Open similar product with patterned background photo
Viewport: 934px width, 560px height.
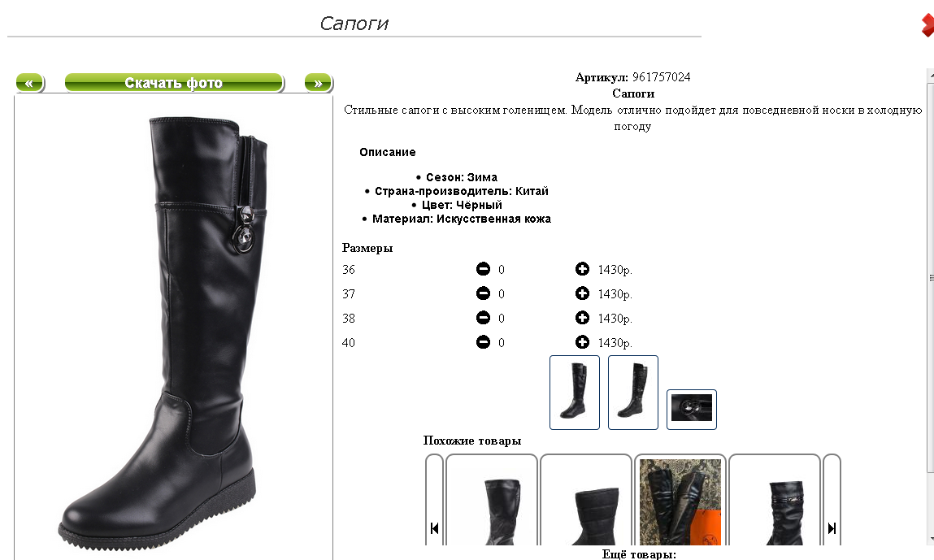pos(680,501)
